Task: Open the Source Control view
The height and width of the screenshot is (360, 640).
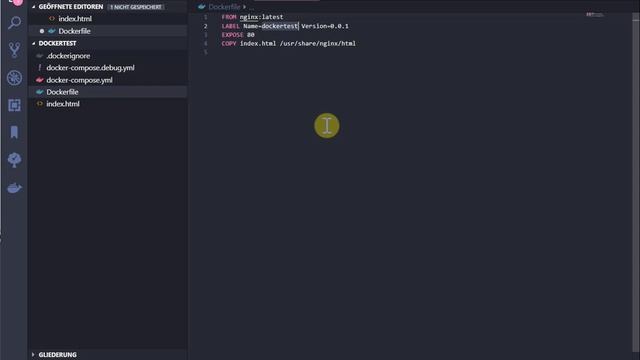Action: coord(14,49)
